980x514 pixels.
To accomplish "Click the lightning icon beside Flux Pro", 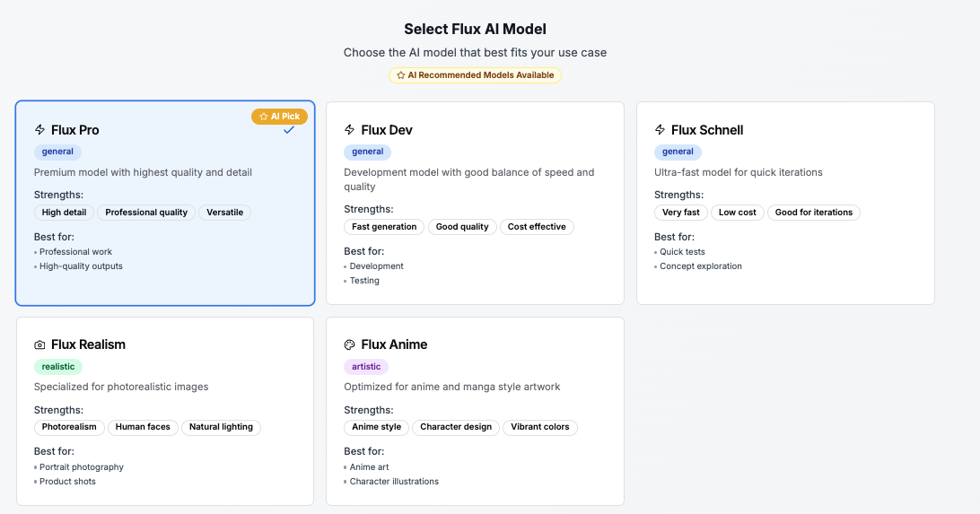I will coord(40,130).
